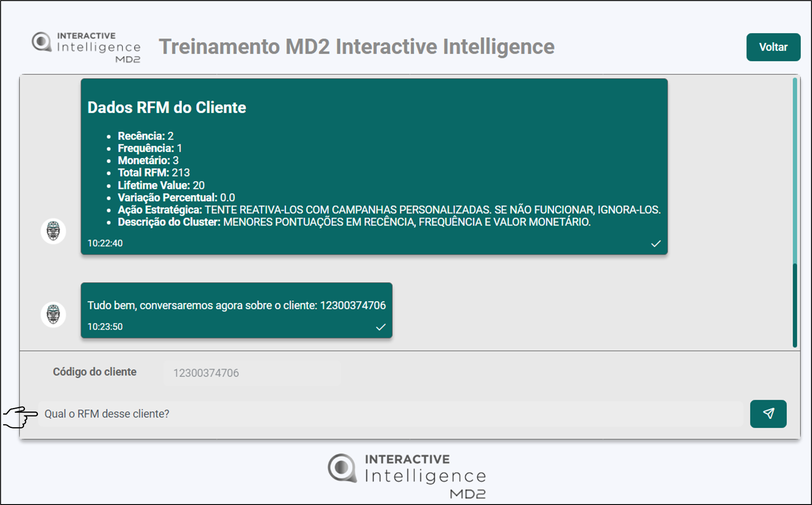The width and height of the screenshot is (812, 505).
Task: Click the 'Dados RFM do Cliente' heading
Action: (x=166, y=107)
